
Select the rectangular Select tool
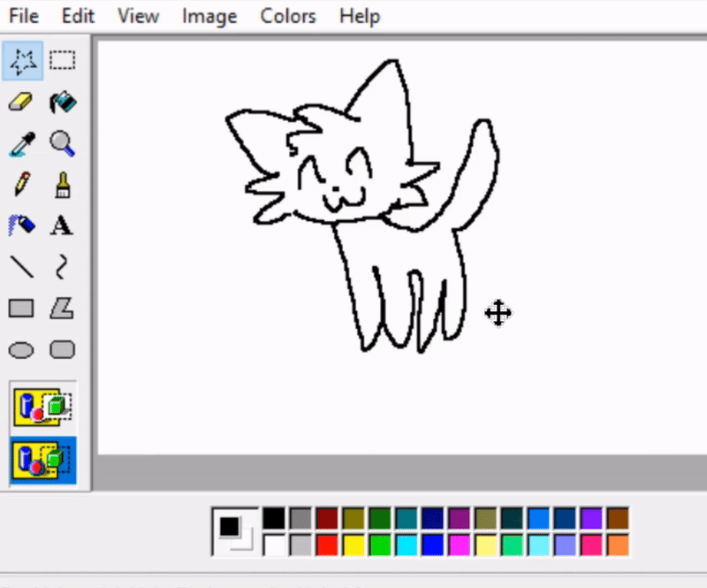[x=62, y=61]
